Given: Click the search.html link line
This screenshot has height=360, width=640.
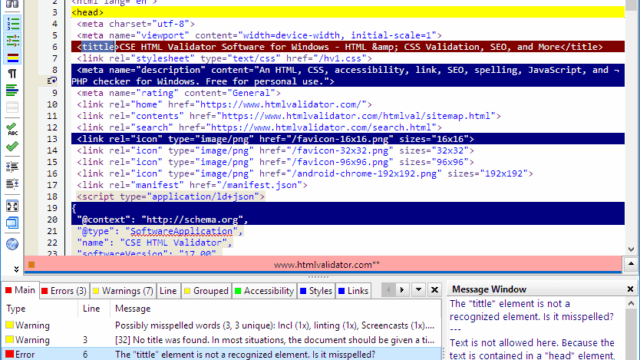Looking at the screenshot, I should tap(259, 128).
